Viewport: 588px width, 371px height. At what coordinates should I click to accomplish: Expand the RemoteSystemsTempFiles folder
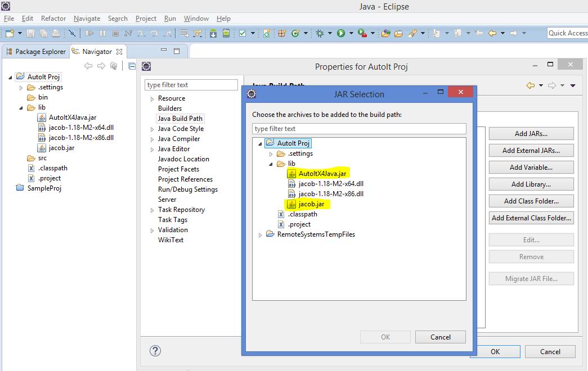tap(260, 234)
